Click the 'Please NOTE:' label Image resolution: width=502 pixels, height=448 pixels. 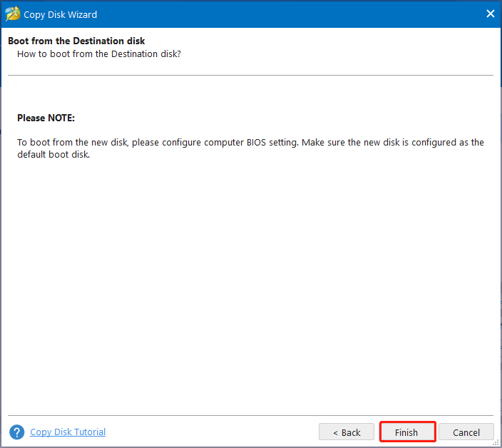tap(46, 118)
